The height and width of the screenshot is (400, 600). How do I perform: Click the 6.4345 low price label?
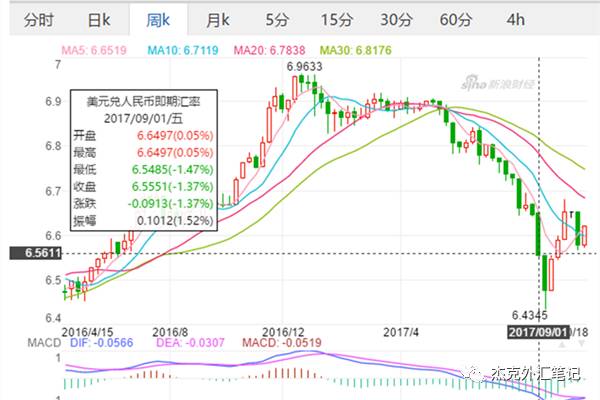pyautogui.click(x=530, y=315)
